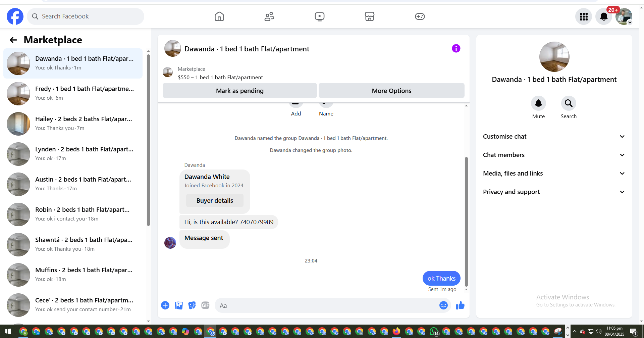Open the Home feed icon
This screenshot has height=338, width=644.
tap(219, 16)
